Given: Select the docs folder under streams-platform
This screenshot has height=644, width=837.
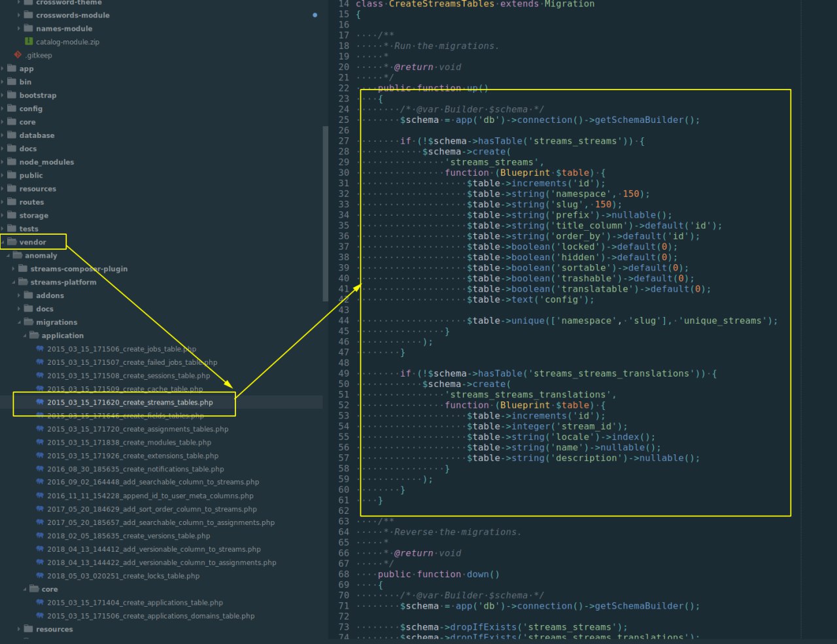Looking at the screenshot, I should click(162, 309).
